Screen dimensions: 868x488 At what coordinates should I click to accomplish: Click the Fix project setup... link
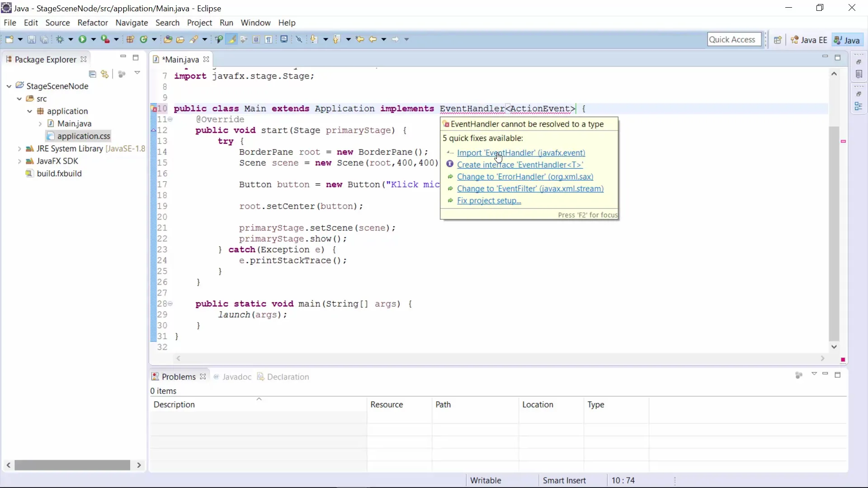(489, 201)
